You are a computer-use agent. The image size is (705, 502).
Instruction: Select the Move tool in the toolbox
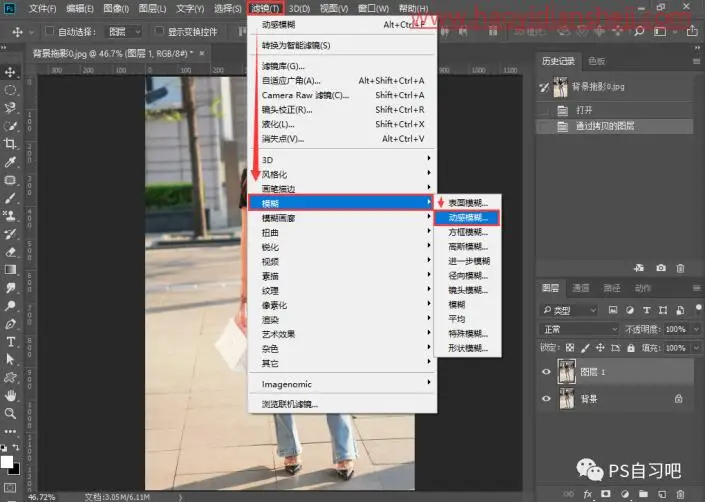coord(10,72)
